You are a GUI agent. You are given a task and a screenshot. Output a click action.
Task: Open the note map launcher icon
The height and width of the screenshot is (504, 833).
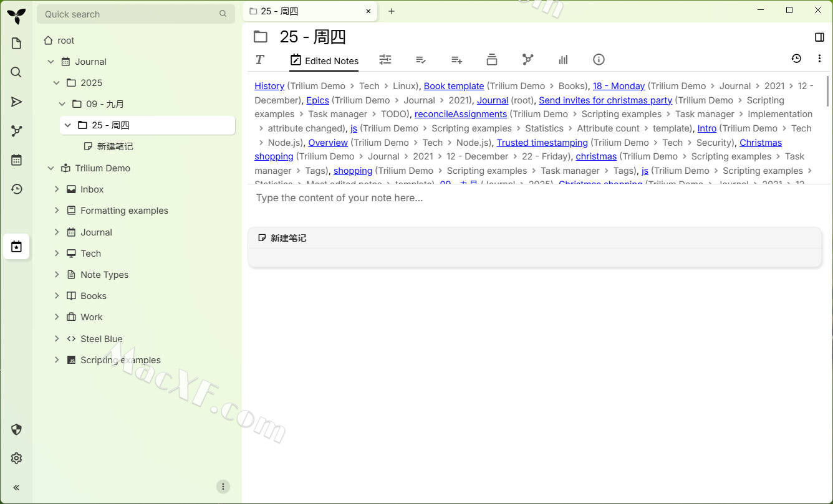point(16,131)
